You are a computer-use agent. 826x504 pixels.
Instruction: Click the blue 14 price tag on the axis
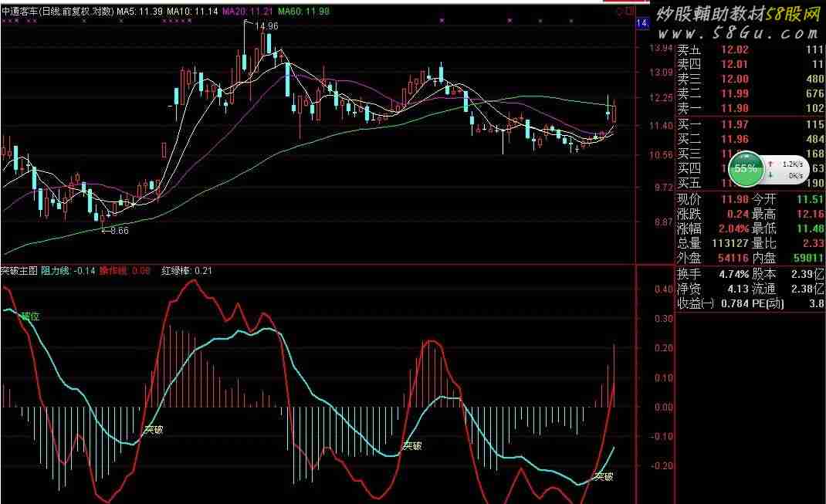pos(641,24)
